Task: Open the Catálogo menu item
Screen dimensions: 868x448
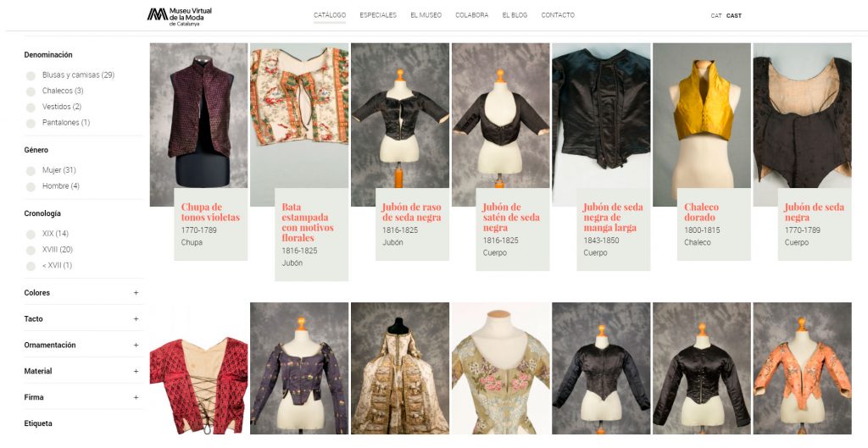Action: click(x=330, y=15)
